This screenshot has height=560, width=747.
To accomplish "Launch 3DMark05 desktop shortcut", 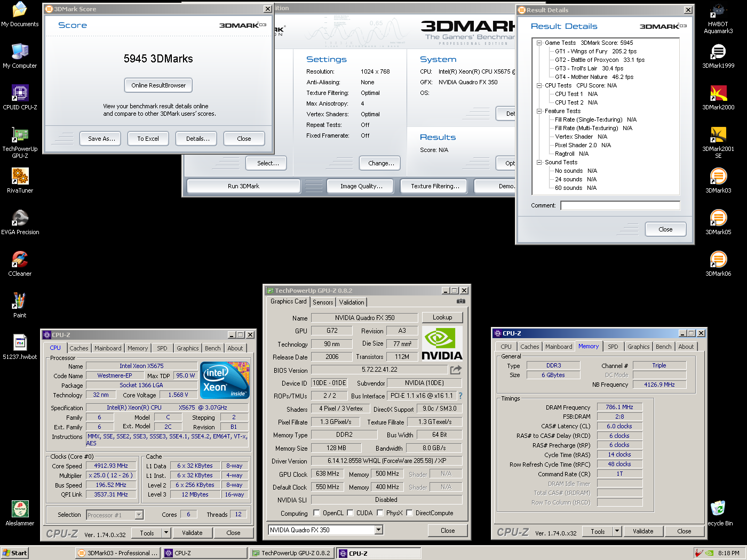I will click(718, 222).
